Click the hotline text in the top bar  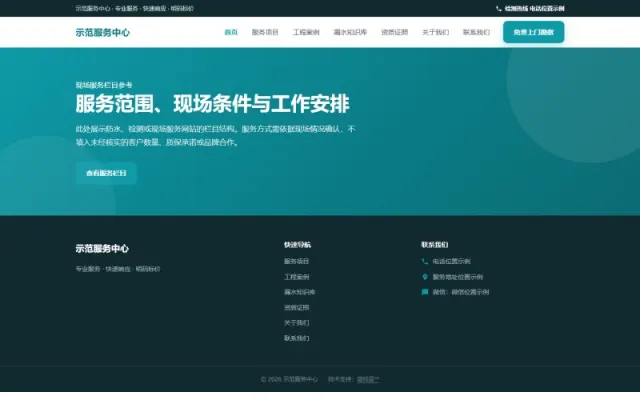[x=534, y=9]
